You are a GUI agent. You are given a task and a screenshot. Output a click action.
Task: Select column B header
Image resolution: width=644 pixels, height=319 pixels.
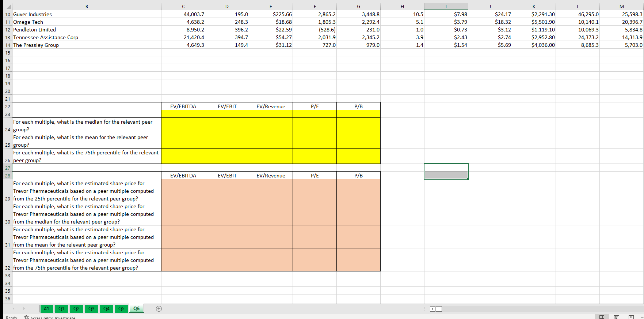coord(87,6)
